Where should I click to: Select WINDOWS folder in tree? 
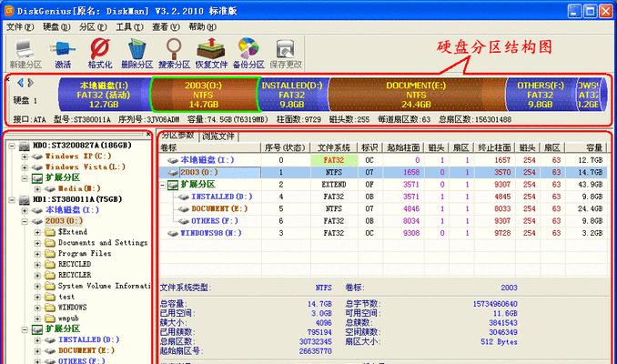(73, 307)
